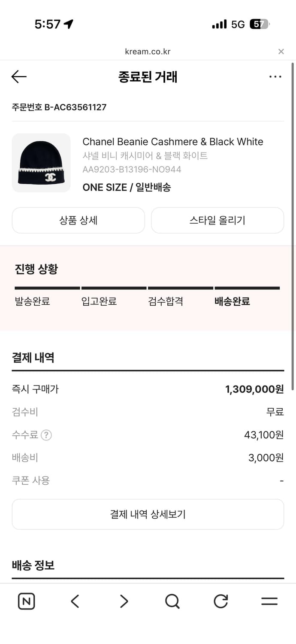
Task: Go back using the left arrow toolbar icon
Action: click(x=75, y=601)
